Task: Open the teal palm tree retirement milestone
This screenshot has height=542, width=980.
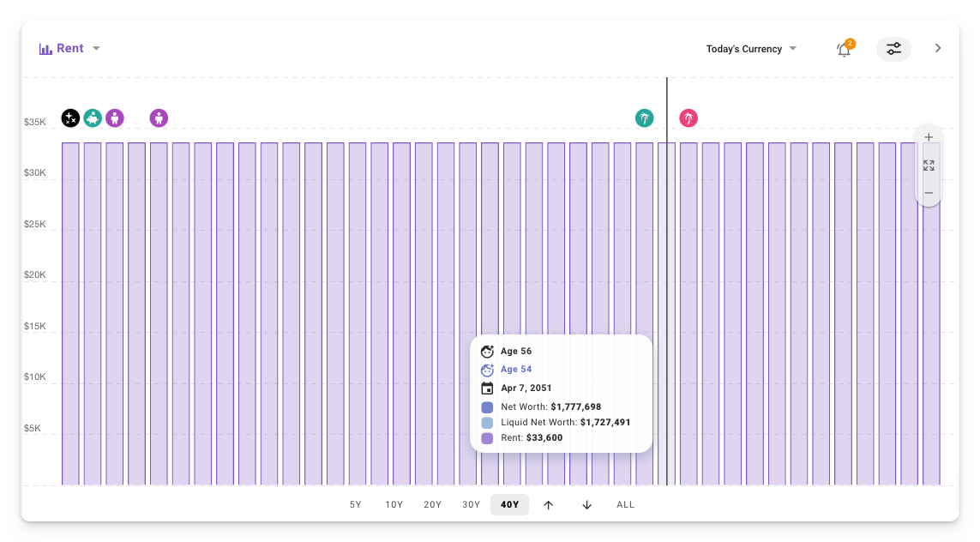Action: coord(644,118)
